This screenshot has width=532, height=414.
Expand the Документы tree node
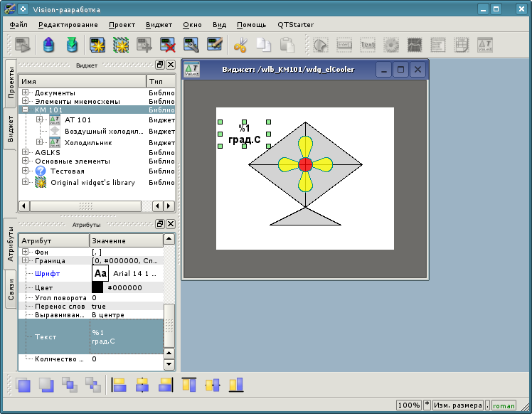[26, 92]
